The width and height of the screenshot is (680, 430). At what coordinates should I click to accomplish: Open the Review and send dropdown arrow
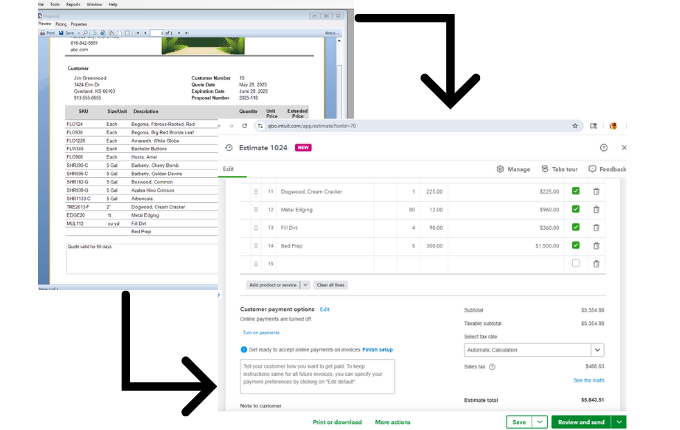coord(619,422)
